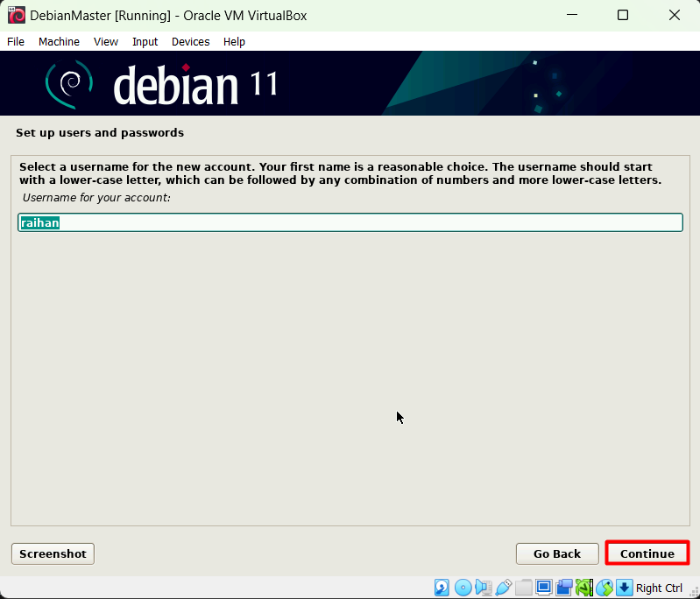Open the File menu

coord(16,41)
